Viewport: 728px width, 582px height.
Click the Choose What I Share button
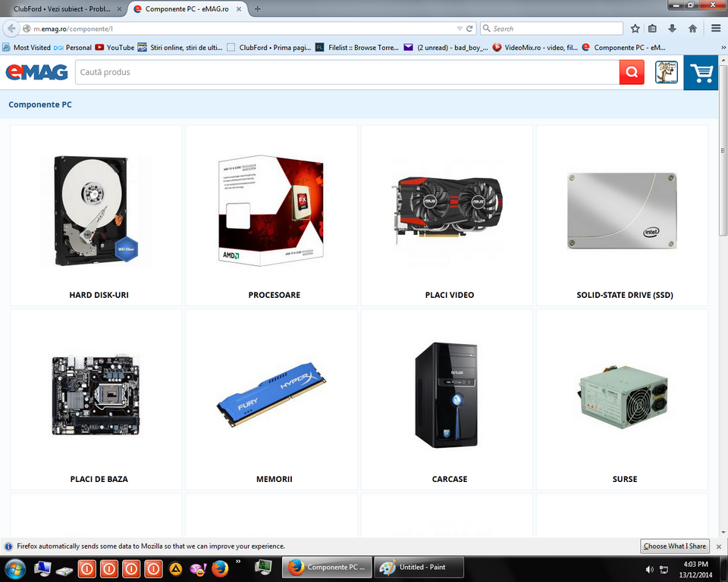(674, 546)
